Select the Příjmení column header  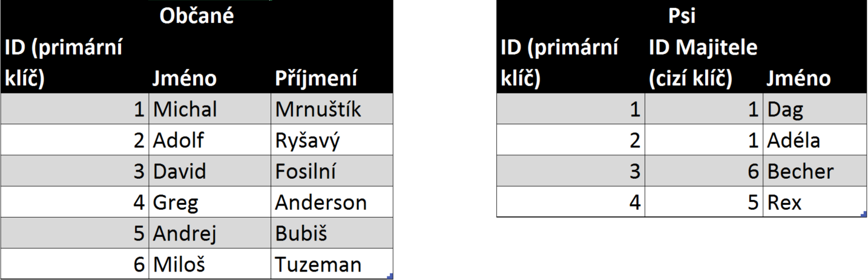315,79
